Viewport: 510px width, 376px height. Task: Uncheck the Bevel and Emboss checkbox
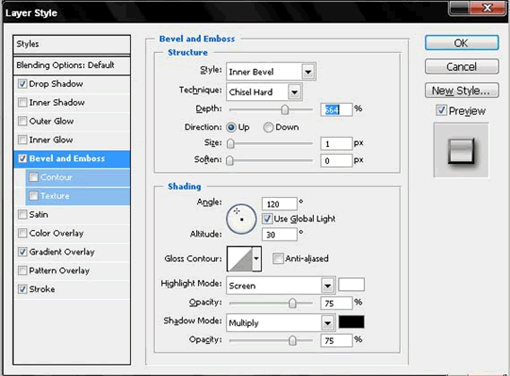[22, 158]
